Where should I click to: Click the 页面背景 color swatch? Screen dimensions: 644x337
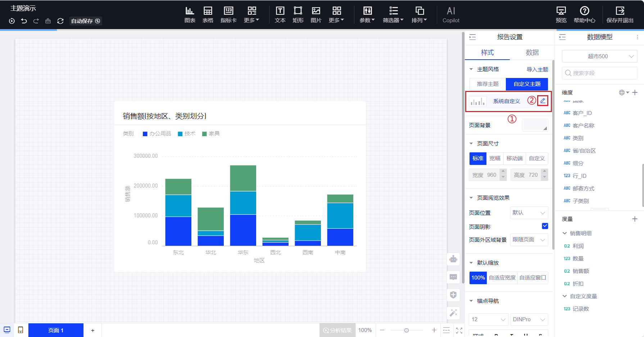(535, 125)
